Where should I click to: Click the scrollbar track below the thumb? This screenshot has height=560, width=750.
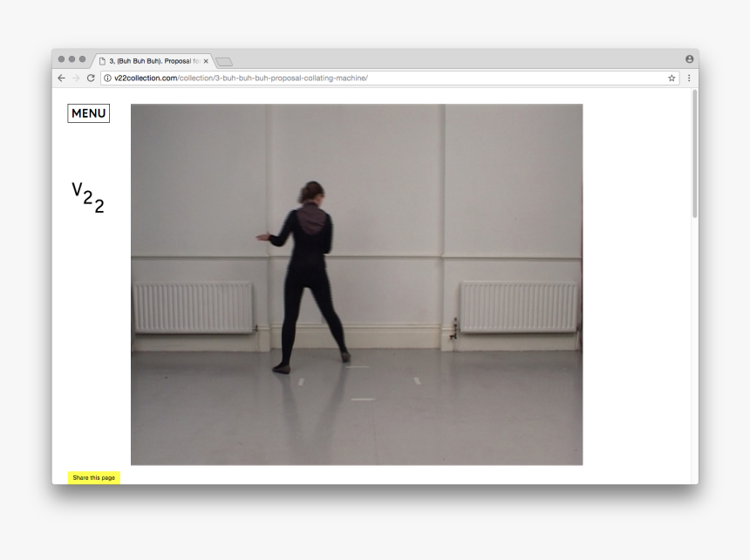point(694,349)
